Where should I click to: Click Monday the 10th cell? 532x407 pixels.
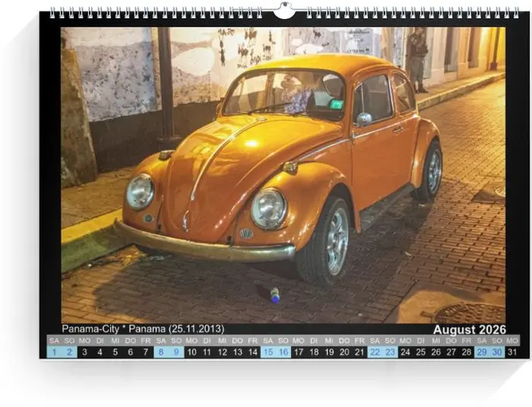click(192, 352)
